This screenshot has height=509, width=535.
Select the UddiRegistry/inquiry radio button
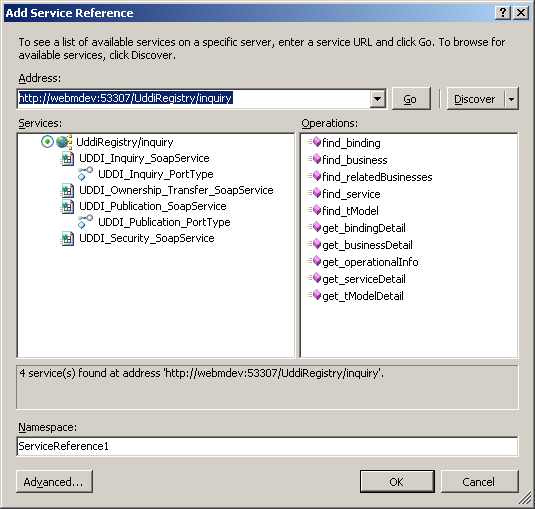[x=47, y=142]
